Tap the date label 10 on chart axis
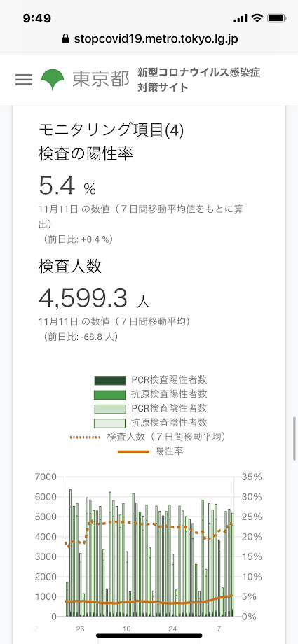Image resolution: width=298 pixels, height=644 pixels. click(126, 629)
